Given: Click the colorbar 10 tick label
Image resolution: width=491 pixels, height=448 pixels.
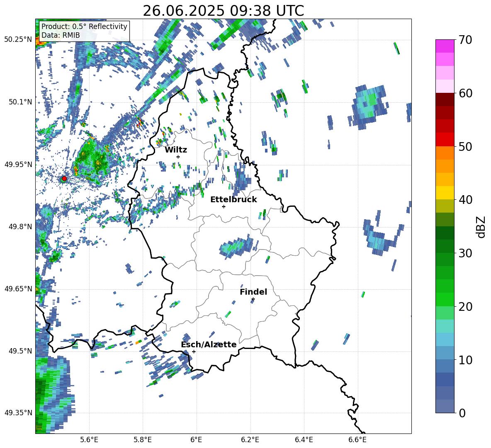Looking at the screenshot, I should pos(465,360).
